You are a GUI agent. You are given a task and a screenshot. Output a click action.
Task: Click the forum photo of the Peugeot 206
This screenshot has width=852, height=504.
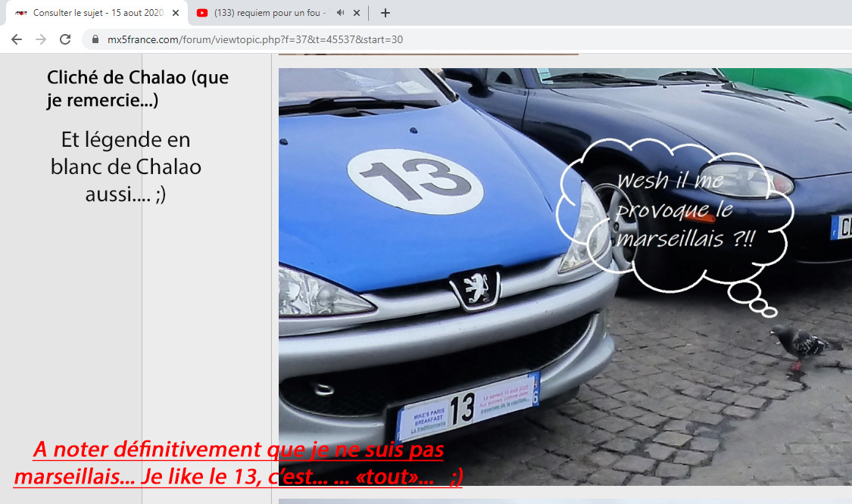point(565,276)
